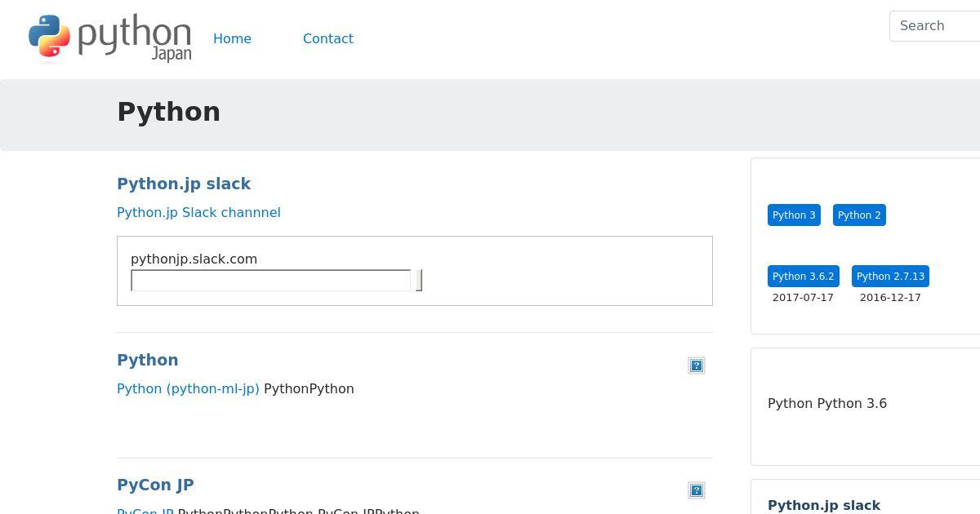Click the submit button beside the slack input
Viewport: 980px width, 514px height.
coord(419,281)
